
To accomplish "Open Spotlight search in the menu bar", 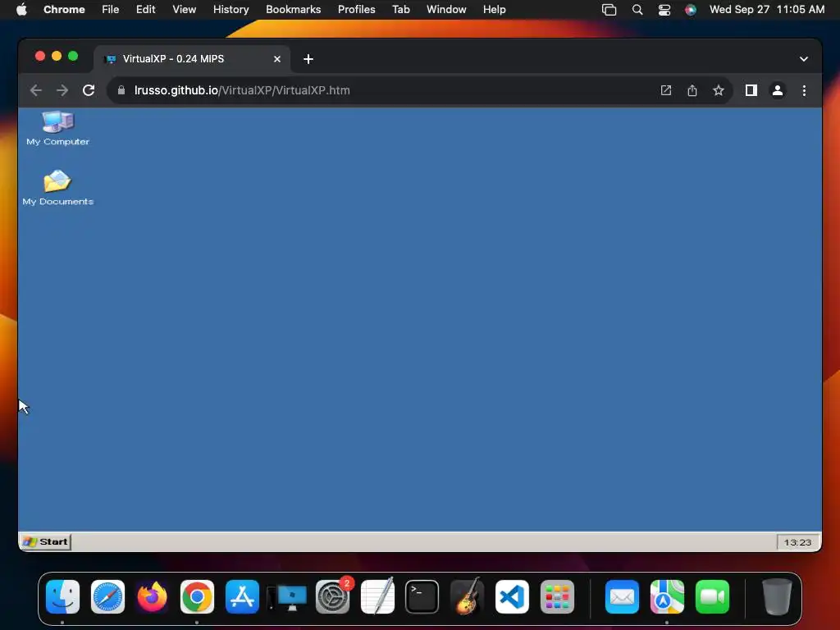I will pyautogui.click(x=637, y=10).
